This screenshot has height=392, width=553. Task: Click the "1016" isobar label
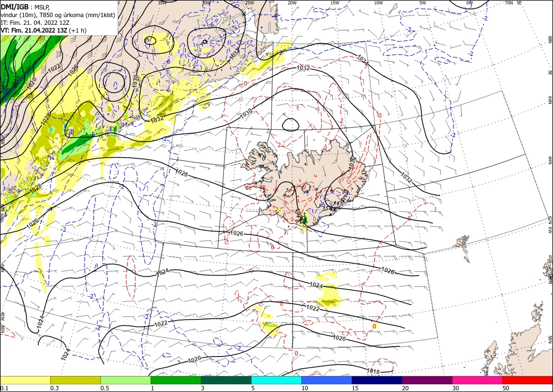click(16, 82)
